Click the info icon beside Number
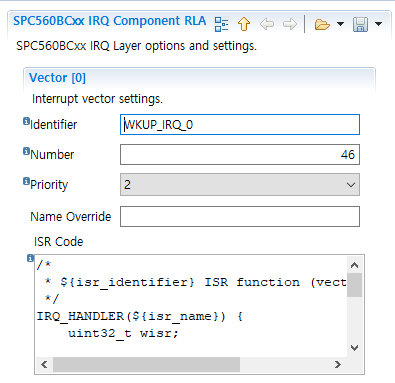Screen dimensions: 395x383 pos(26,151)
